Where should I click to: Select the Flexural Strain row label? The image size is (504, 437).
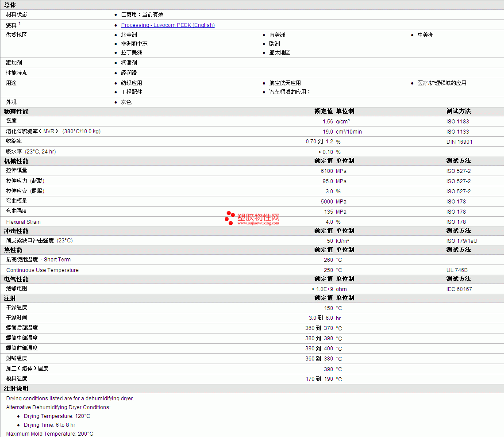[x=23, y=222]
